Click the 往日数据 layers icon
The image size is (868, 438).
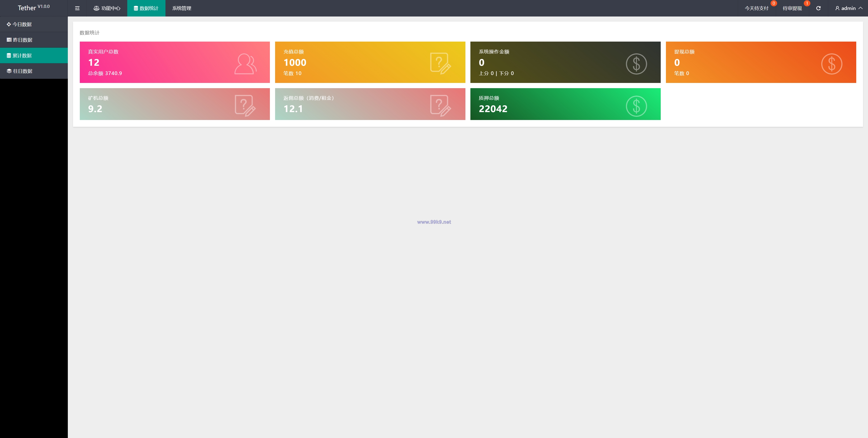9,71
